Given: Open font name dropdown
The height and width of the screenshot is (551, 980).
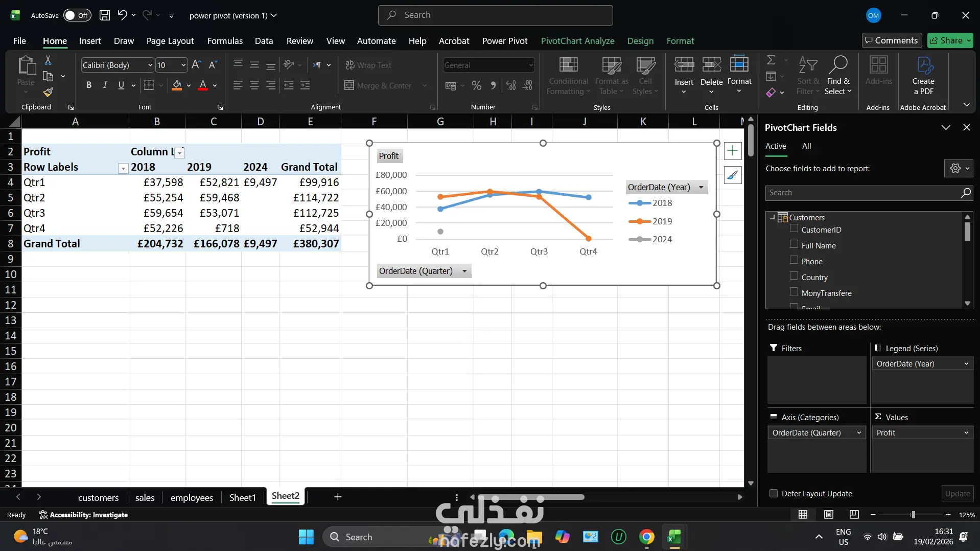Looking at the screenshot, I should pyautogui.click(x=150, y=65).
